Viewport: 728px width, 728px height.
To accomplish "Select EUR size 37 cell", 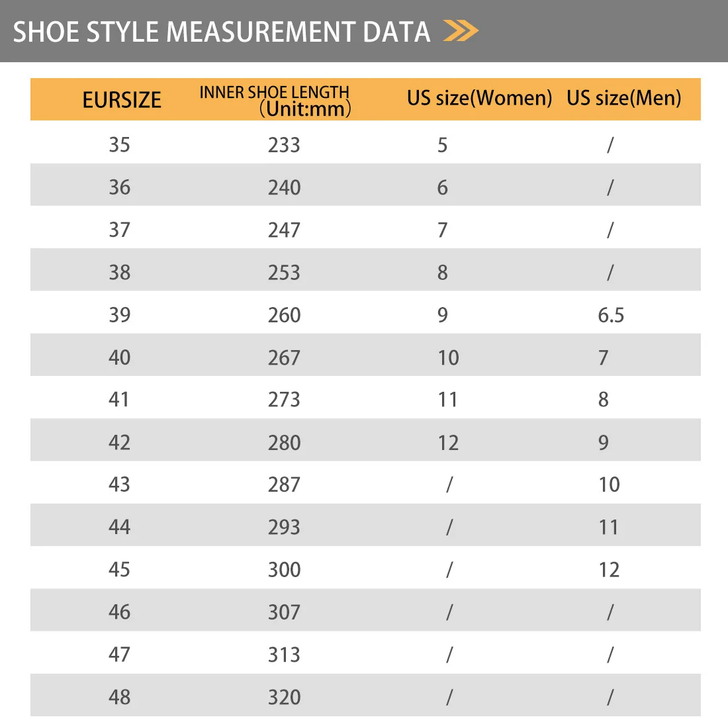I will pos(119,230).
